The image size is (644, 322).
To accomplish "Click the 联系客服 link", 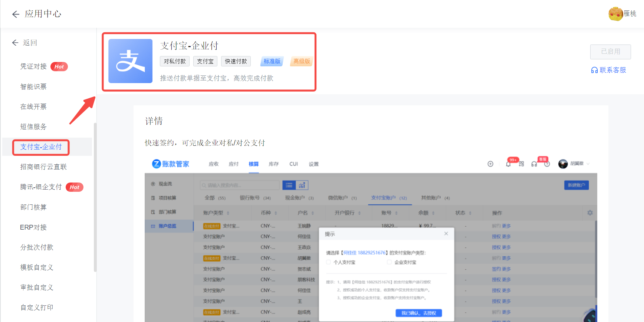I will pyautogui.click(x=613, y=70).
